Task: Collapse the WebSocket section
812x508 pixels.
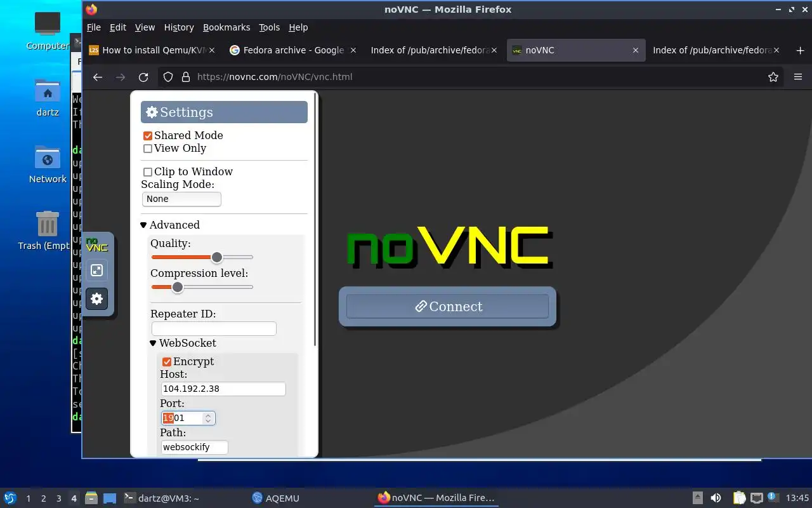Action: [183, 343]
